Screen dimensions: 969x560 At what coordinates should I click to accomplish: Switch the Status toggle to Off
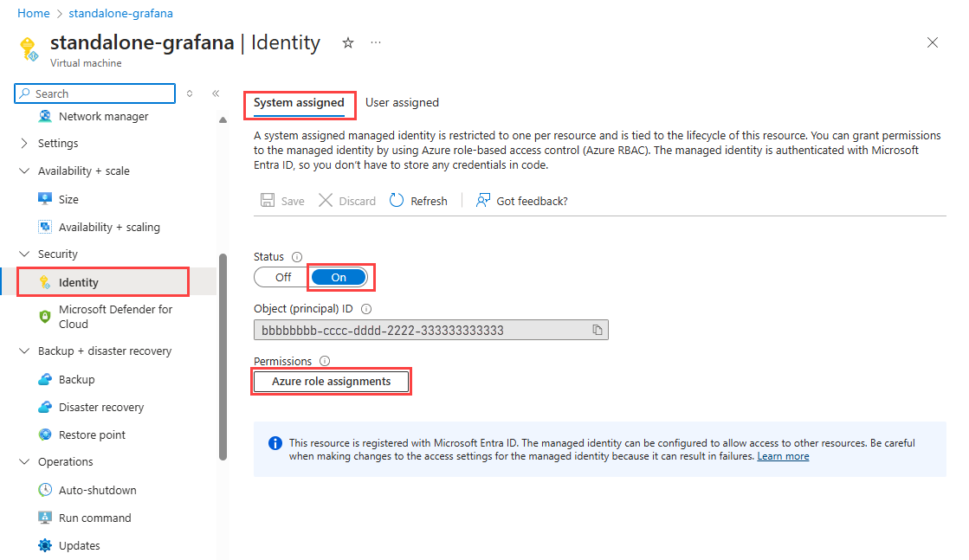point(283,277)
